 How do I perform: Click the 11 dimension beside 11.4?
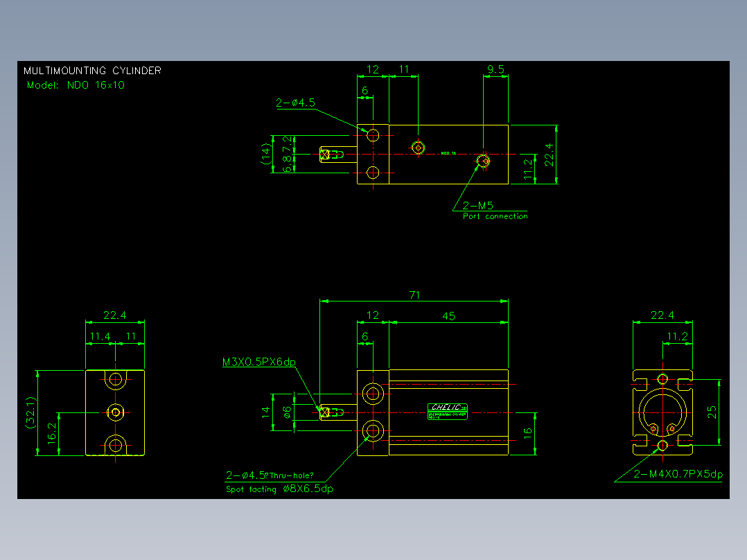coord(131,336)
